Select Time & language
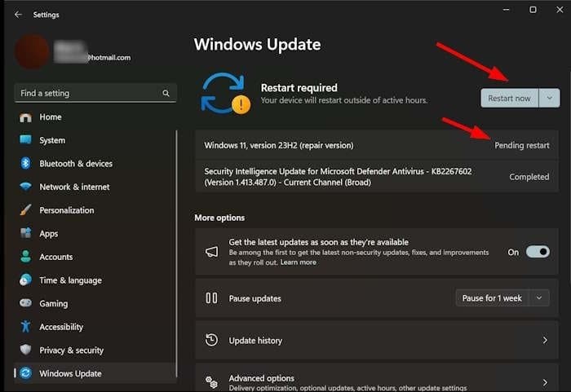 pyautogui.click(x=95, y=280)
